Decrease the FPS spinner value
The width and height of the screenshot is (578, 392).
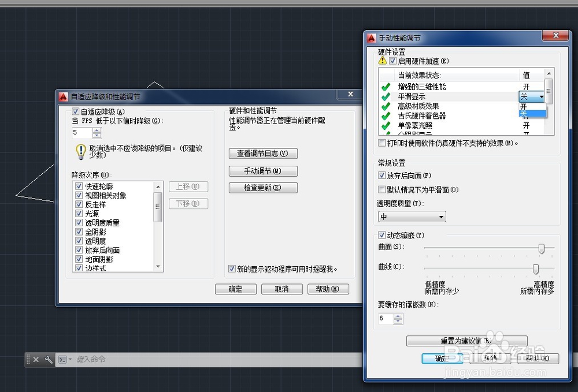pos(97,136)
